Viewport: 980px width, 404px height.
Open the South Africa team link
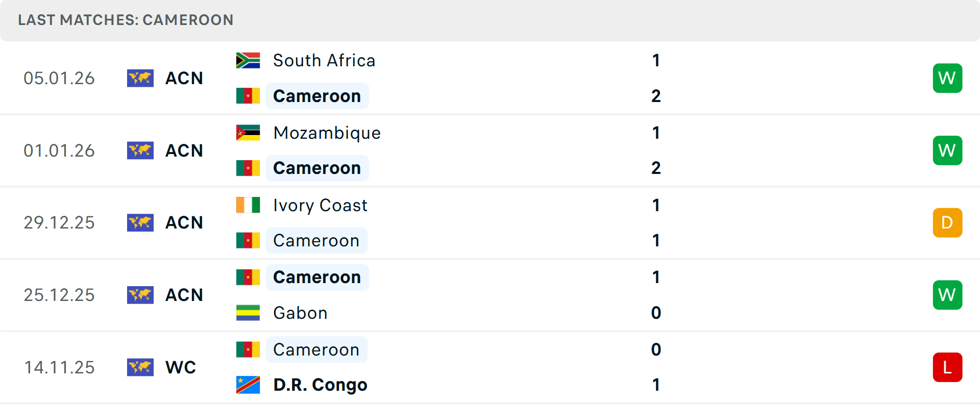pos(324,61)
